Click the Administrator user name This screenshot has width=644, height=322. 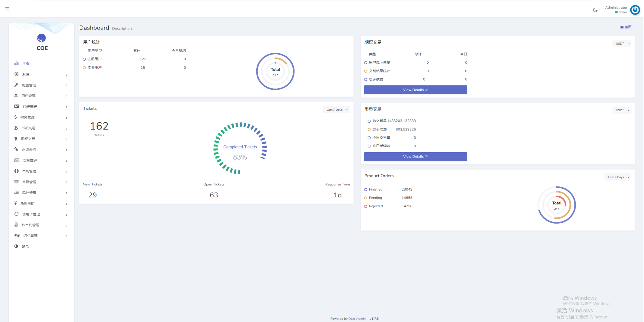pyautogui.click(x=616, y=8)
